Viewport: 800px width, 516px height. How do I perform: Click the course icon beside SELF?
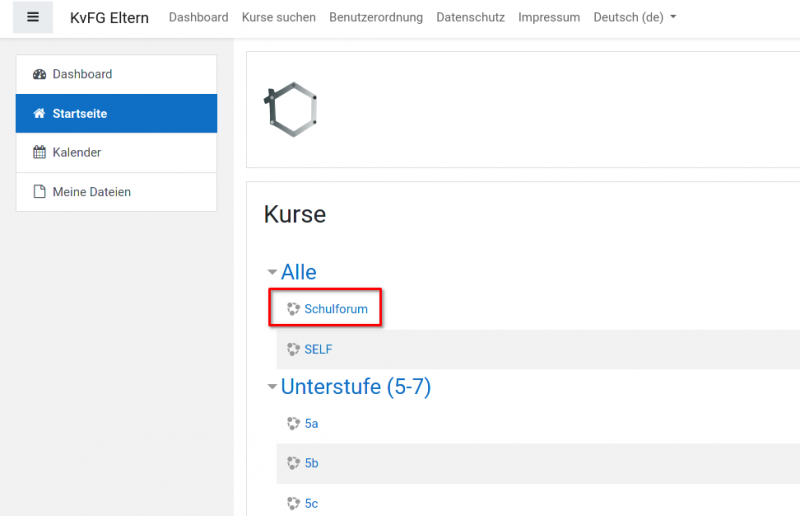coord(294,350)
